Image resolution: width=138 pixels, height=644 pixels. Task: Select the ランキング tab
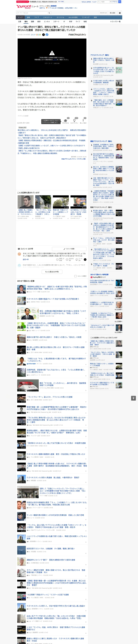(x=86, y=17)
